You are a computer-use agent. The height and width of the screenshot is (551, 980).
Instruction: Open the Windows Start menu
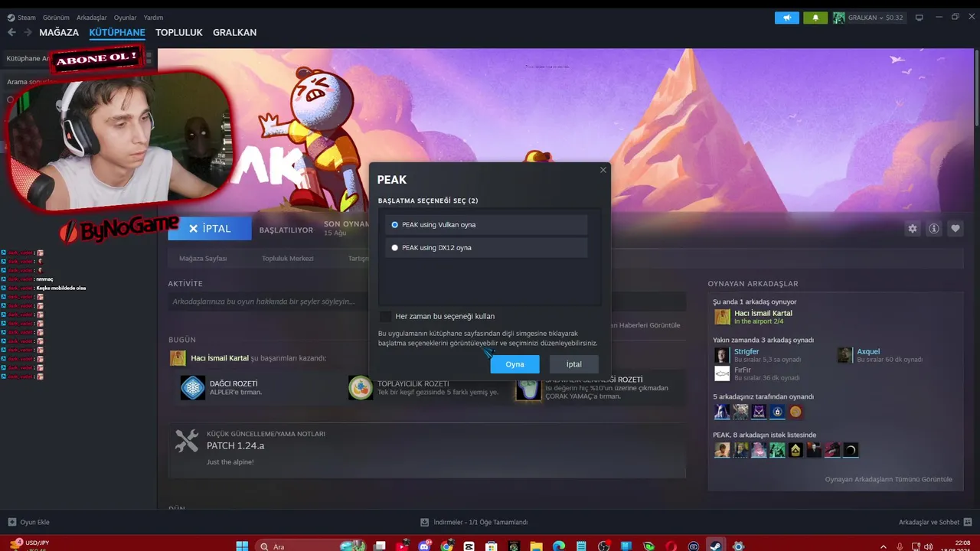tap(242, 546)
